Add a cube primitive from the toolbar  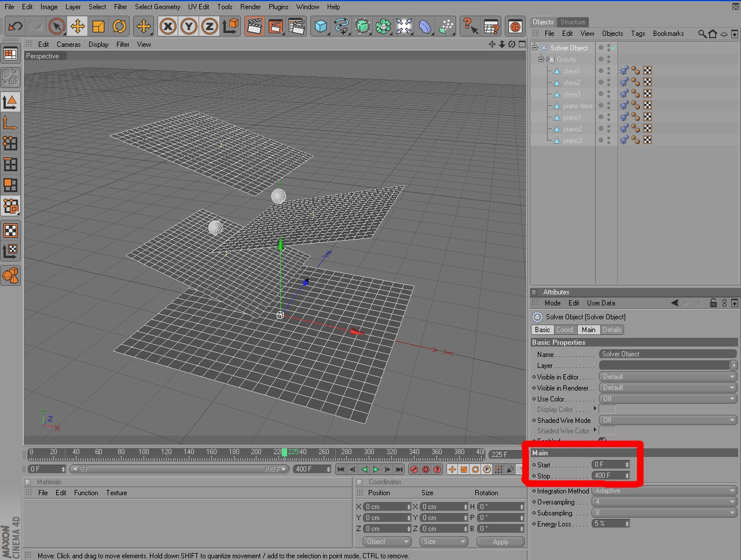(x=321, y=26)
